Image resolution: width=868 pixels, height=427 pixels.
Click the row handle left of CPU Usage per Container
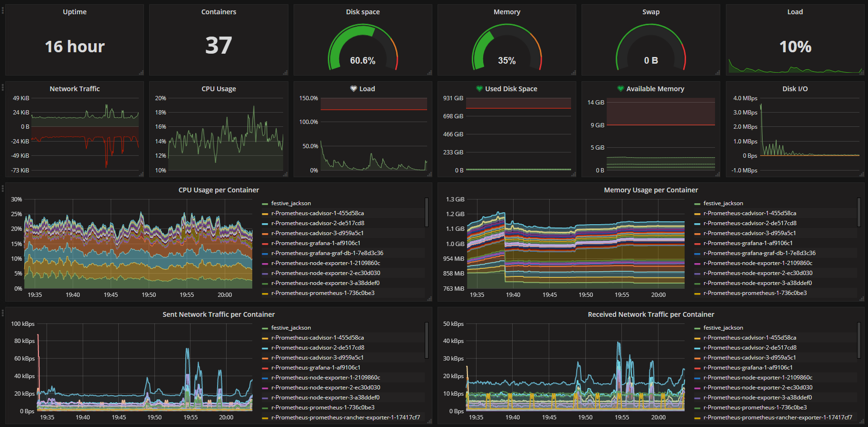point(3,188)
